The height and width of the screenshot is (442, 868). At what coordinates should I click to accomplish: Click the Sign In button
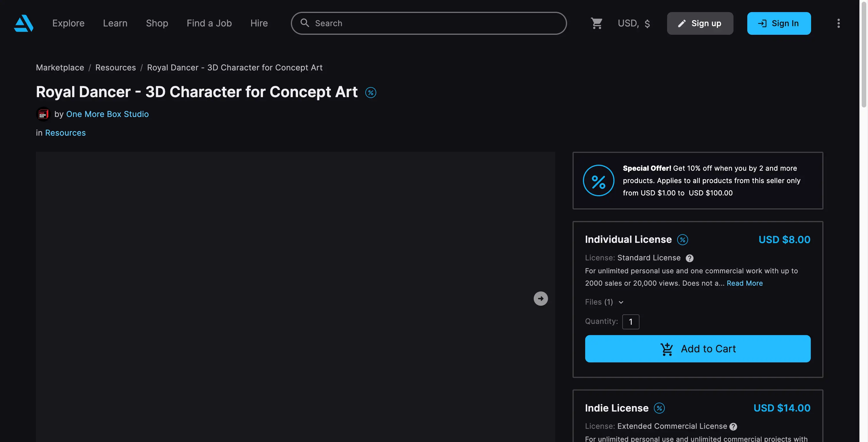(x=779, y=23)
